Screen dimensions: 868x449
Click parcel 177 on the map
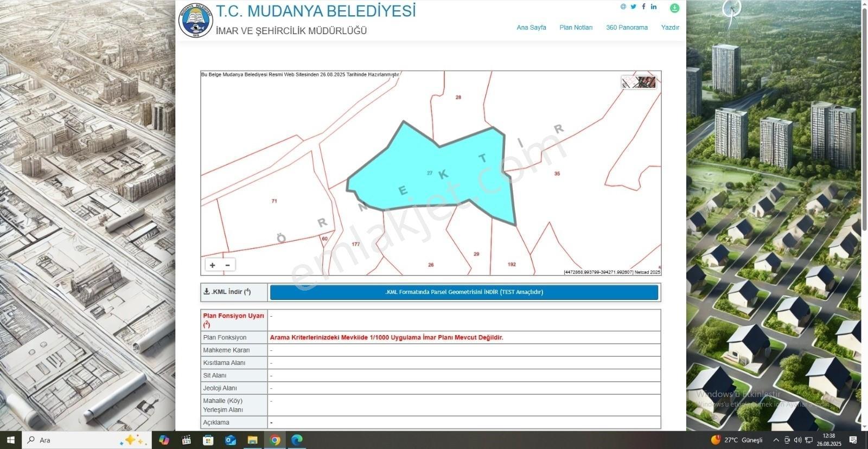355,245
